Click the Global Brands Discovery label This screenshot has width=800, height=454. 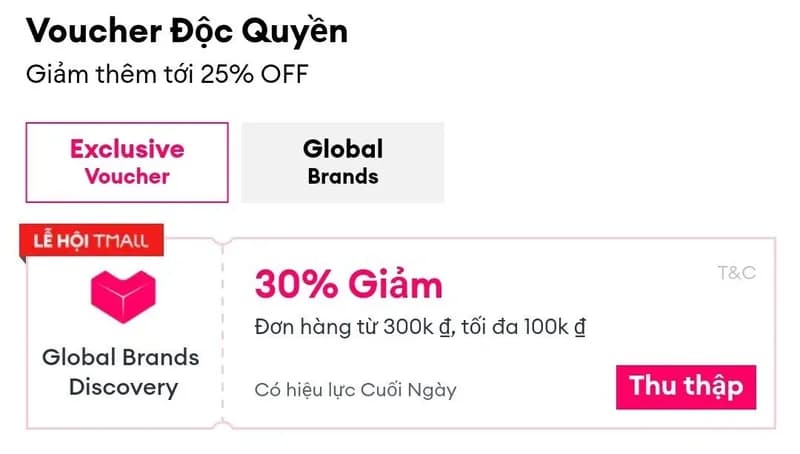(121, 371)
